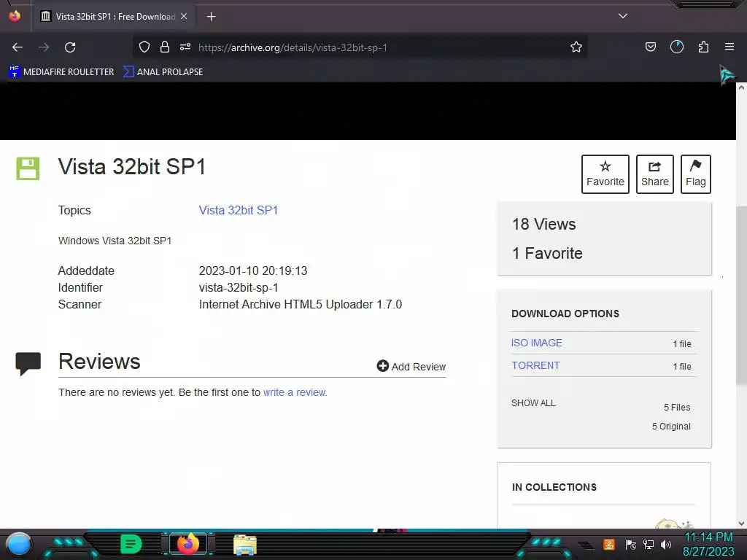The width and height of the screenshot is (747, 560).
Task: Bookmark this page with the star
Action: pos(576,47)
